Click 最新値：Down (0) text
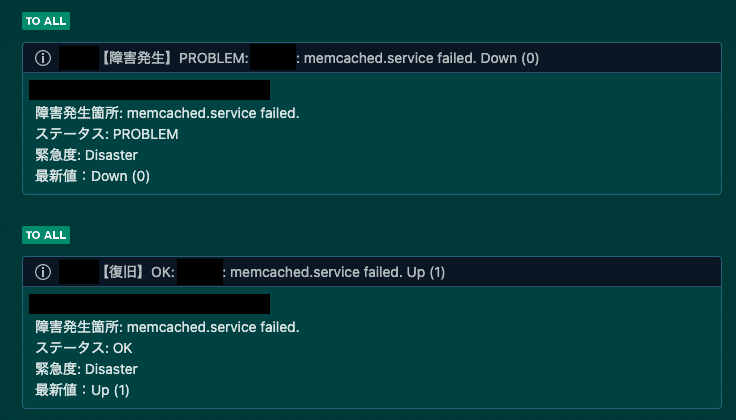The width and height of the screenshot is (736, 420). coord(92,176)
